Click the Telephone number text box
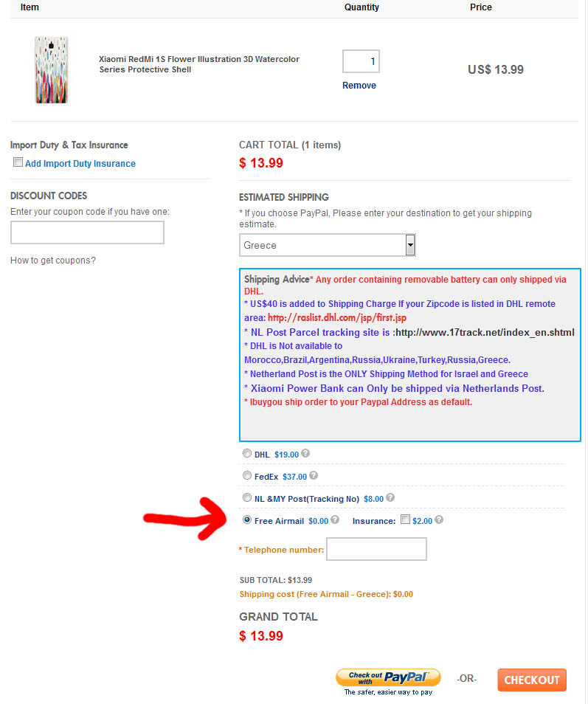The image size is (588, 704). tap(376, 549)
